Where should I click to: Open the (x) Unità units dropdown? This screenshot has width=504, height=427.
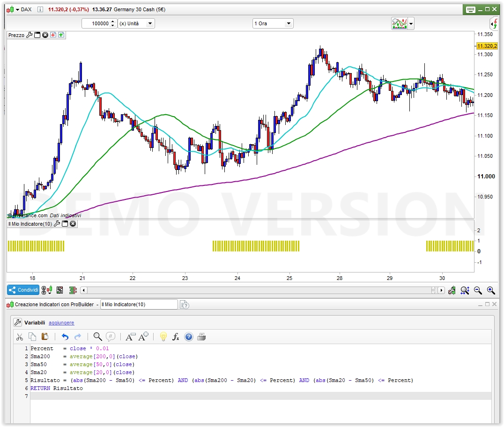136,23
